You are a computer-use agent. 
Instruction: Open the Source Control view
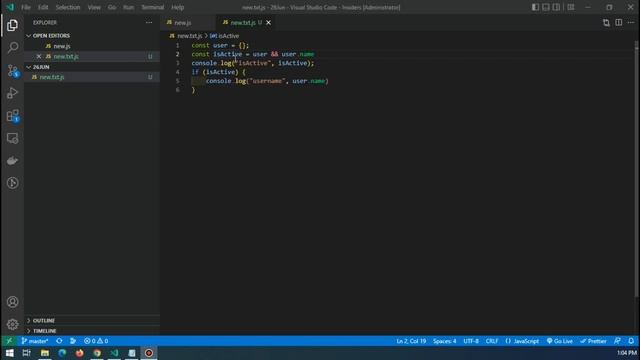click(12, 71)
